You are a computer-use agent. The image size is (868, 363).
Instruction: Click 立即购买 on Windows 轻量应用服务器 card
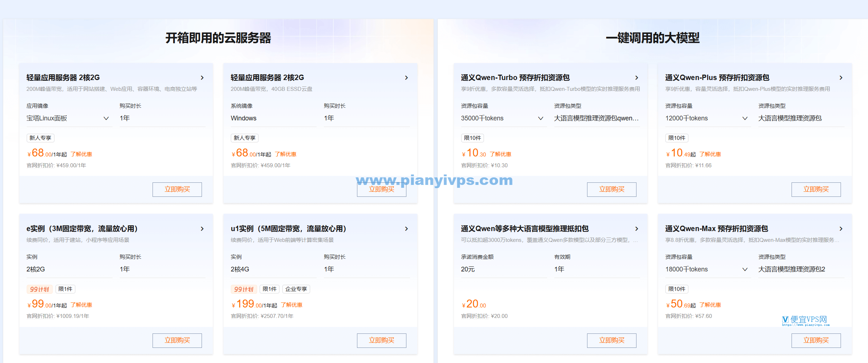[382, 189]
